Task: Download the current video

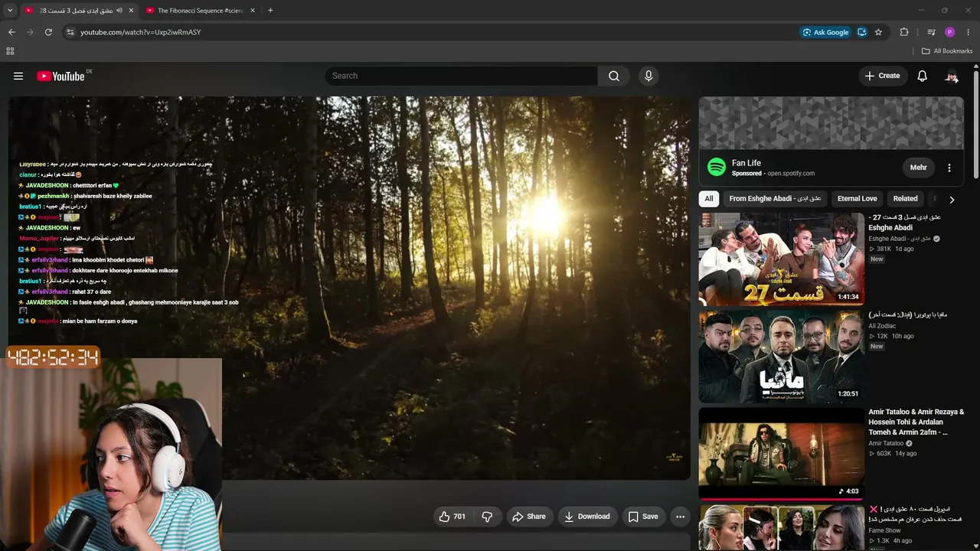Action: coord(587,517)
